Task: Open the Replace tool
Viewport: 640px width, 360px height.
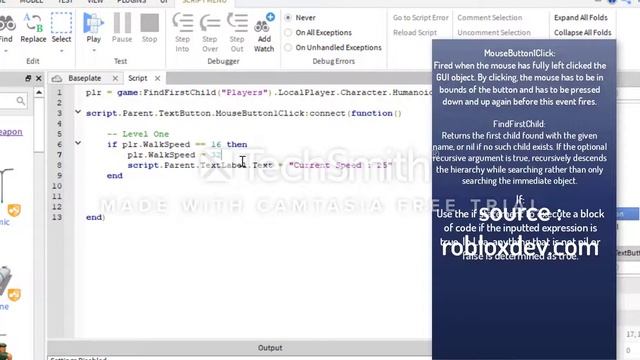Action: (x=33, y=28)
